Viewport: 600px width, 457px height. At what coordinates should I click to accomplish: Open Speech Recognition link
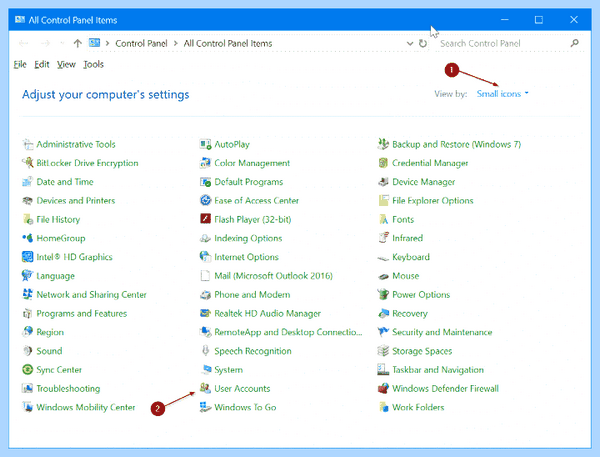[x=253, y=351]
